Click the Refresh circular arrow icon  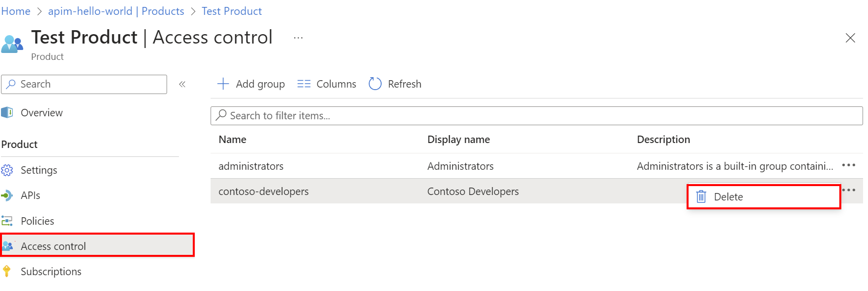375,84
